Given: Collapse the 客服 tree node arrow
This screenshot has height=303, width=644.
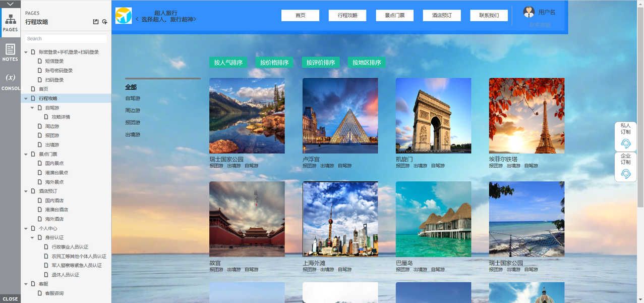Looking at the screenshot, I should click(26, 284).
